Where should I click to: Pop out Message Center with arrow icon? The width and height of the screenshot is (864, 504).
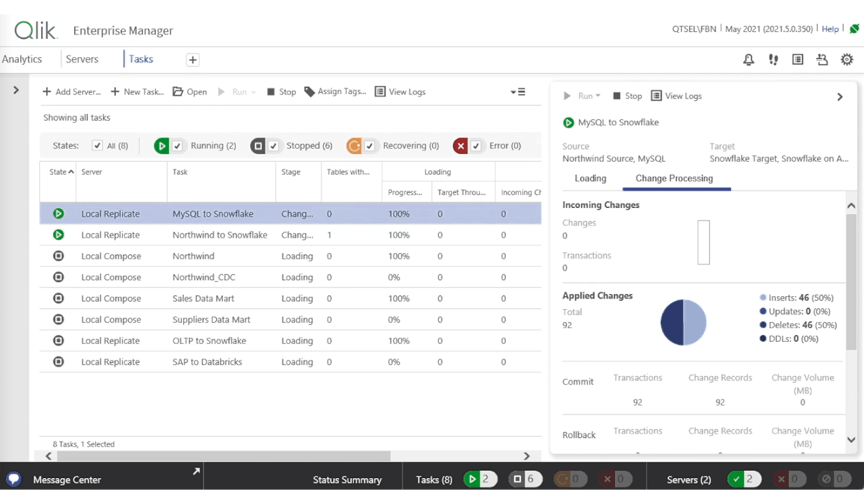point(195,472)
